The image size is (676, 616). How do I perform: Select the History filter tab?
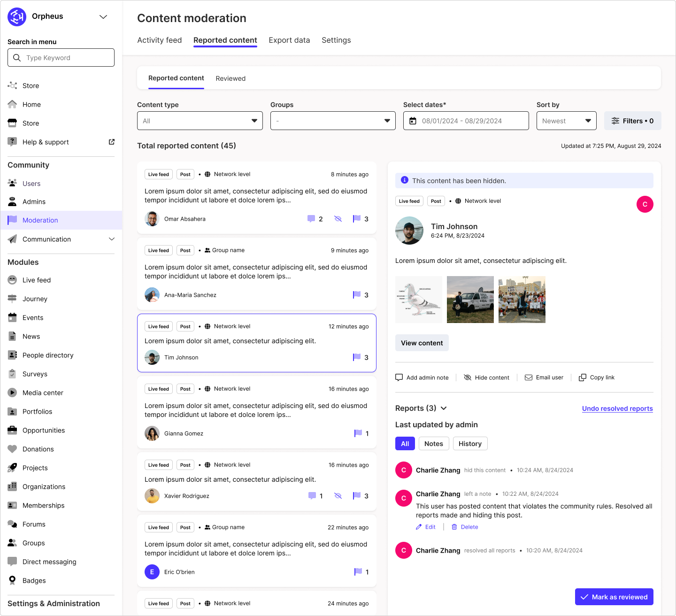pyautogui.click(x=470, y=444)
